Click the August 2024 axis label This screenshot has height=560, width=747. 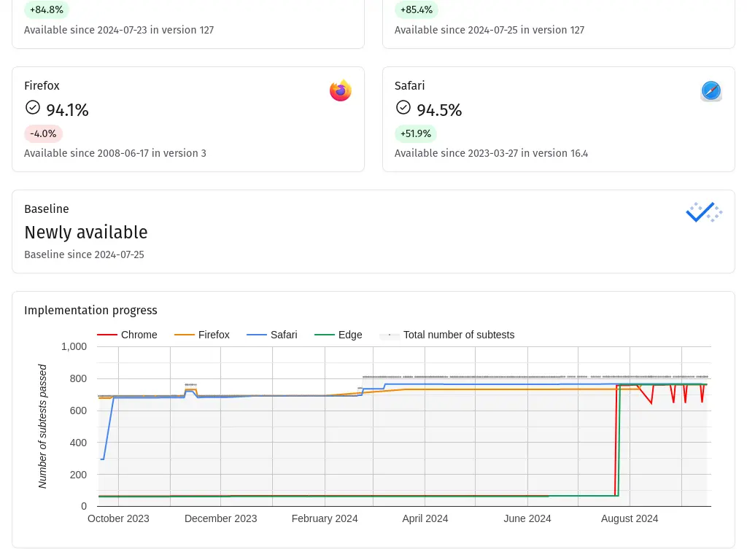click(629, 518)
